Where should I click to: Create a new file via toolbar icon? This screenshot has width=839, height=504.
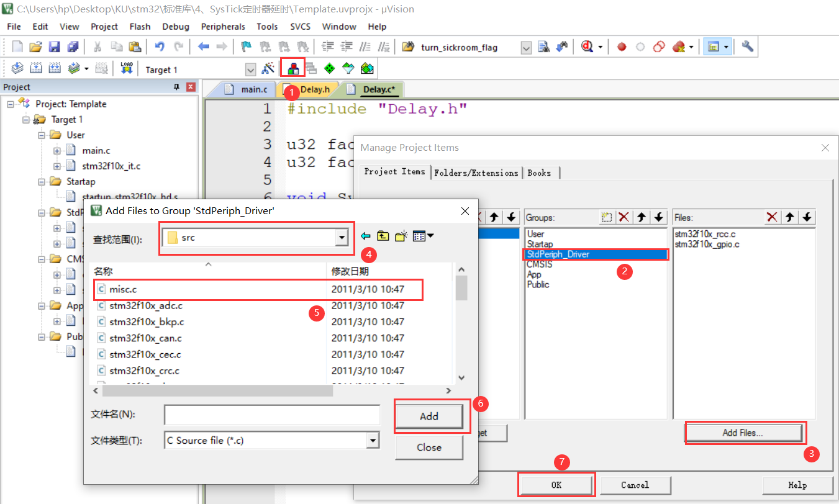tap(17, 47)
